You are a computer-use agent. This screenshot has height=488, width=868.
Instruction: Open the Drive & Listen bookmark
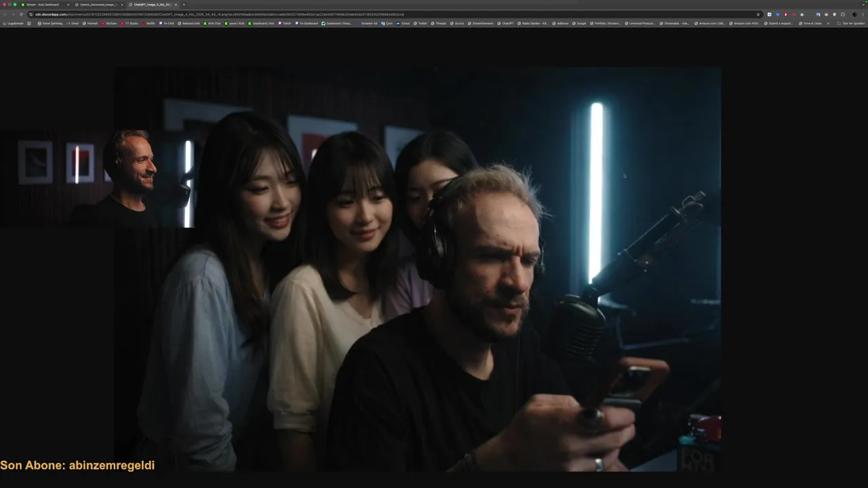tap(810, 23)
